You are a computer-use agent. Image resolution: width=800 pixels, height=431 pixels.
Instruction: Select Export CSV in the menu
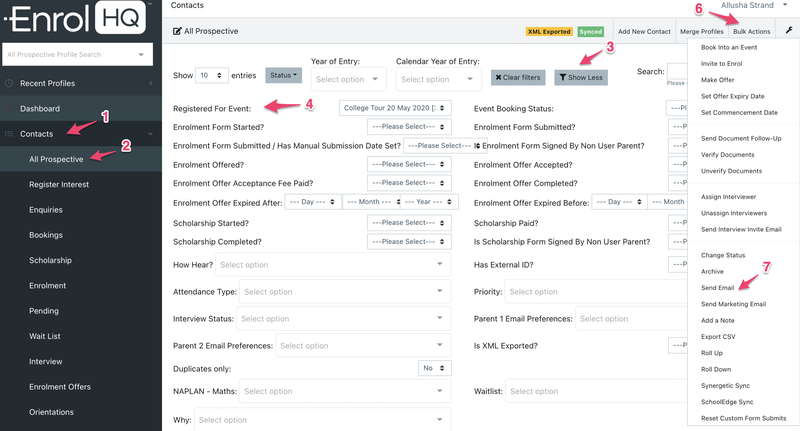[720, 336]
